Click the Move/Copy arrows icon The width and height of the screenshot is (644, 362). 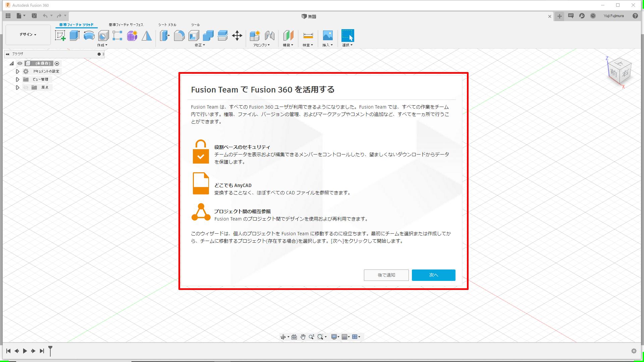pos(237,36)
